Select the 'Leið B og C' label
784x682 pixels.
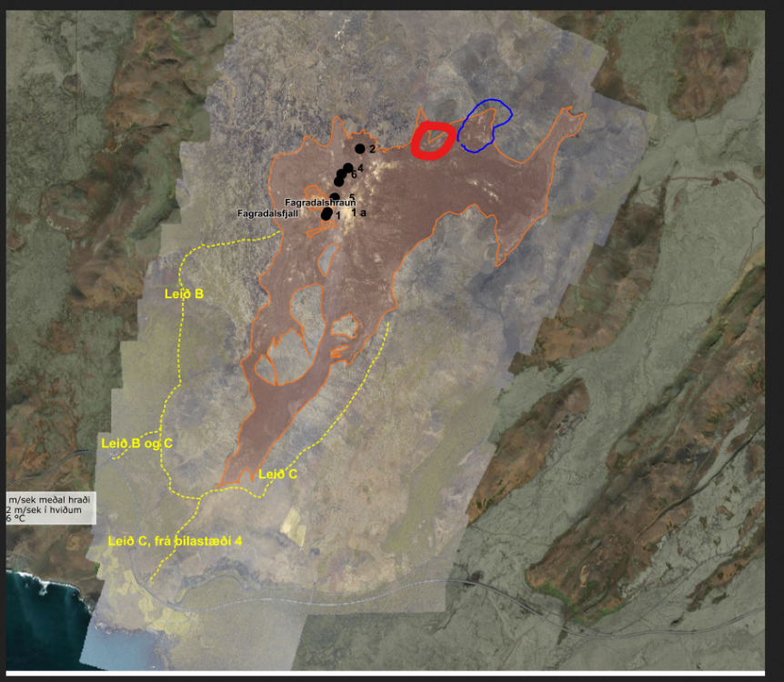pyautogui.click(x=136, y=443)
